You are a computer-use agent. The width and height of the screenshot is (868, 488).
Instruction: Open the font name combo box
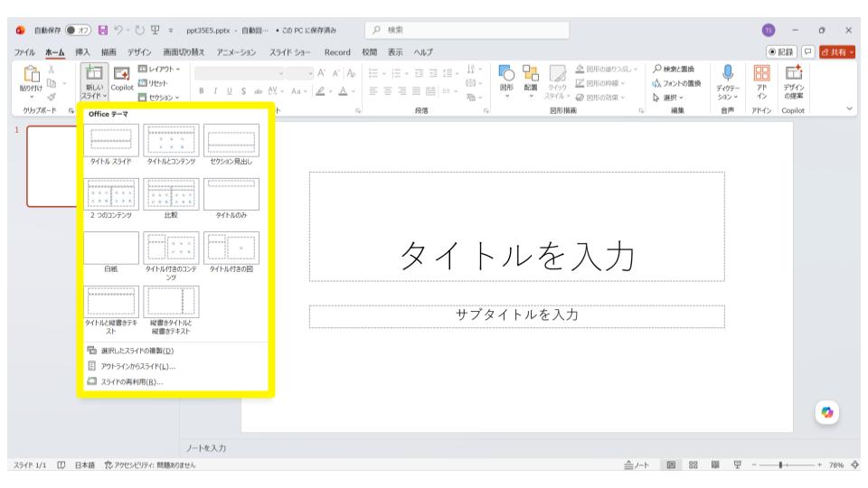click(x=240, y=73)
